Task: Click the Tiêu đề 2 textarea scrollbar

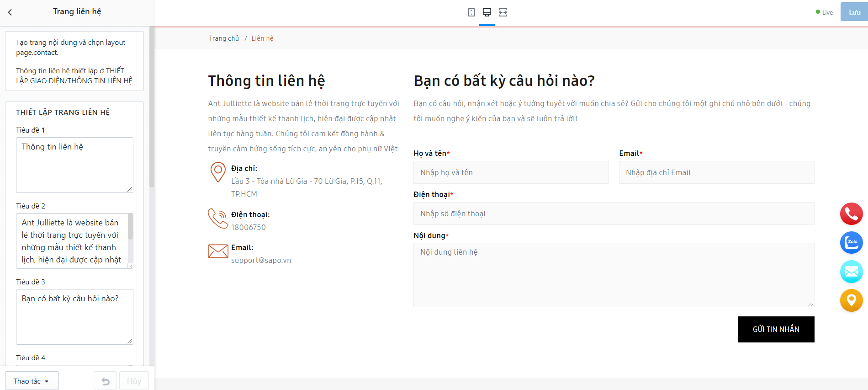Action: [x=130, y=227]
